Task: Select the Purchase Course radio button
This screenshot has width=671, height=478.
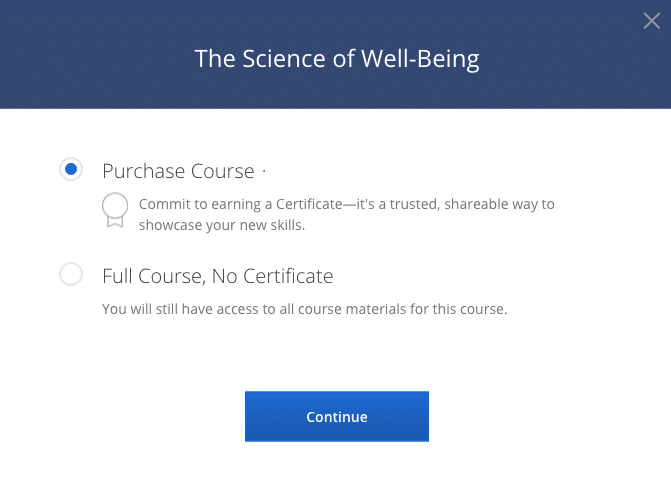Action: tap(71, 170)
